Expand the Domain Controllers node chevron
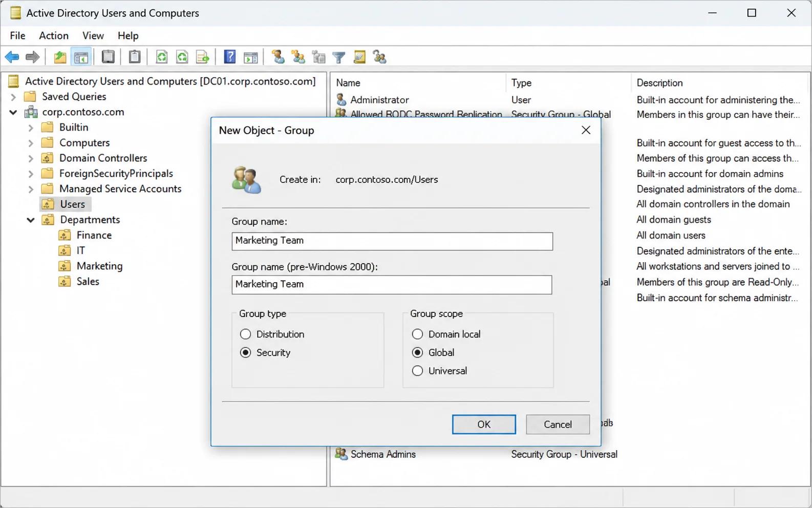Viewport: 812px width, 508px height. (x=31, y=158)
